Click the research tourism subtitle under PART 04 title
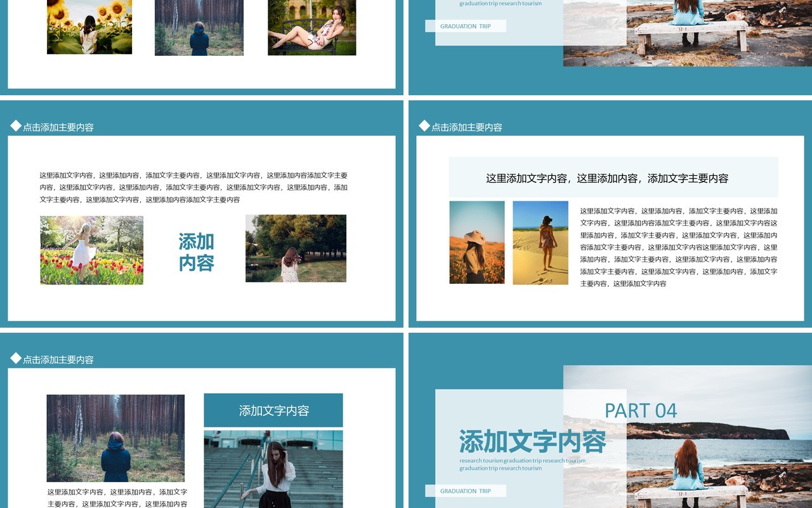Screen dimensions: 812x508 pos(523,464)
